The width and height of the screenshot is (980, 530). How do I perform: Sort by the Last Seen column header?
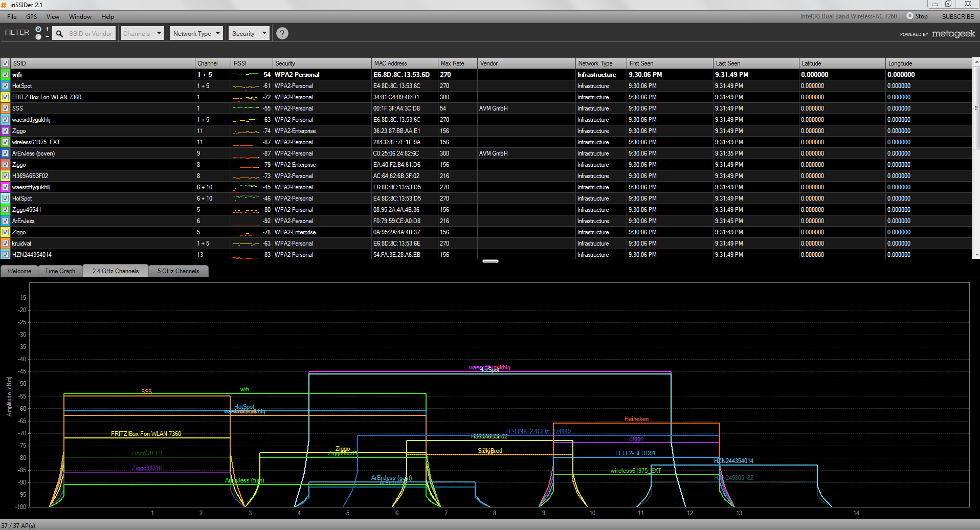click(x=756, y=63)
